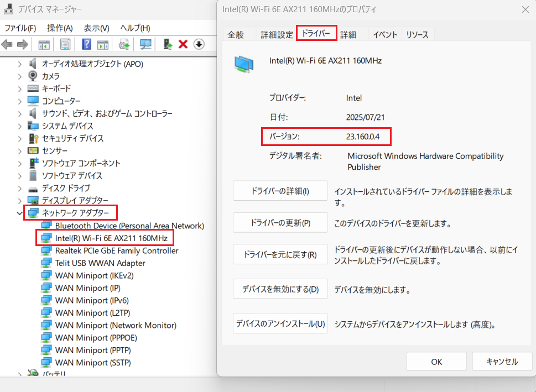This screenshot has height=392, width=536.
Task: Click the green-arrow add hardware icon
Action: (166, 44)
